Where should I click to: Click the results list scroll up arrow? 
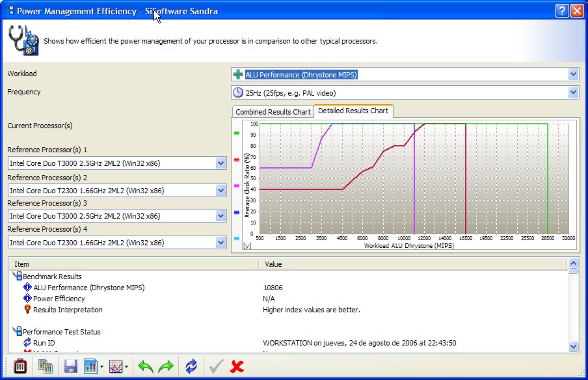point(573,263)
